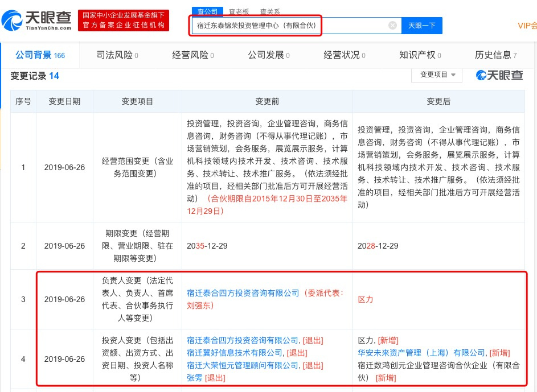Switch to the 查关系 search tab
Screen dimensions: 537x392
pos(270,11)
